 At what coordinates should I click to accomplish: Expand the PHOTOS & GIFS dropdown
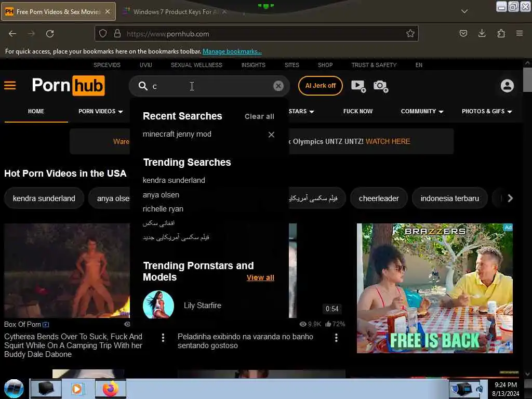tap(487, 111)
